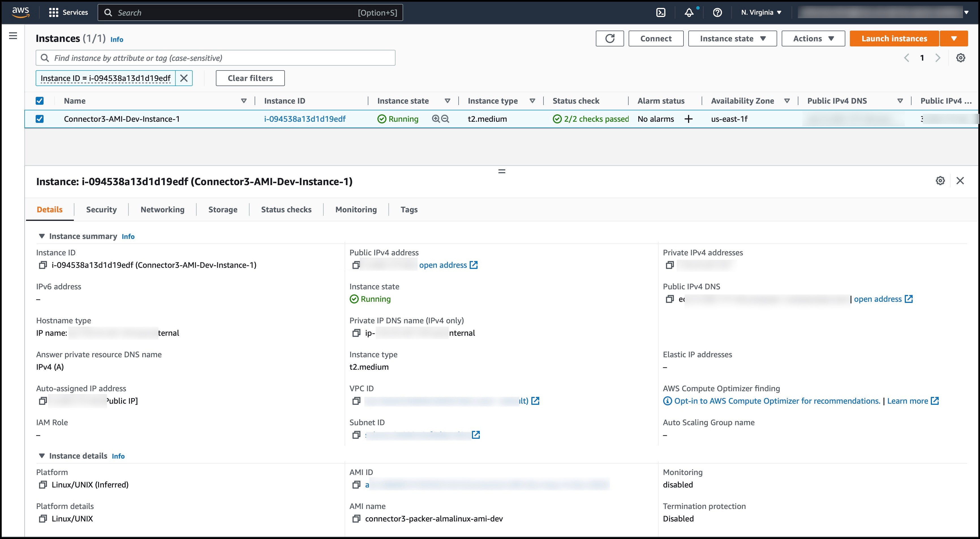Image resolution: width=980 pixels, height=539 pixels.
Task: Open the Actions dropdown
Action: pyautogui.click(x=813, y=38)
